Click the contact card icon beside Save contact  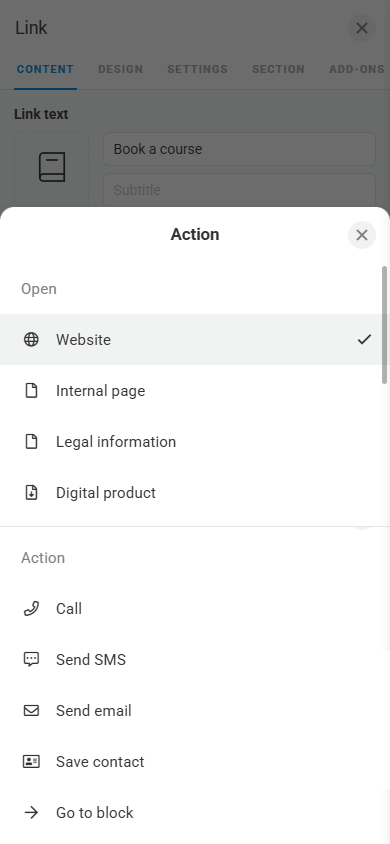tap(31, 762)
